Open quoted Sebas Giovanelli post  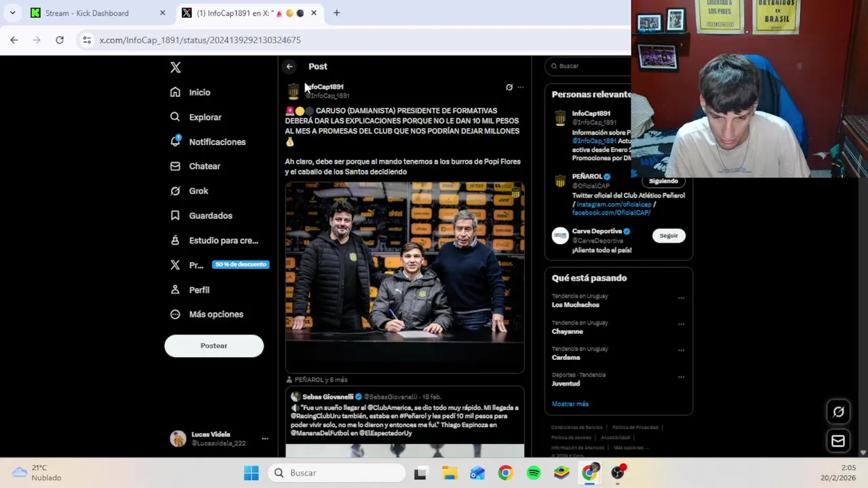[405, 422]
